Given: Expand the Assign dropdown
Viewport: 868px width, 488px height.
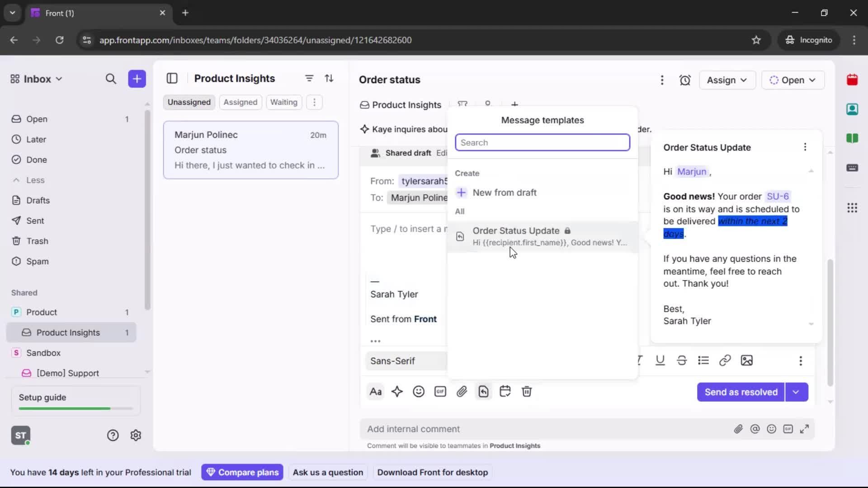Looking at the screenshot, I should 727,80.
